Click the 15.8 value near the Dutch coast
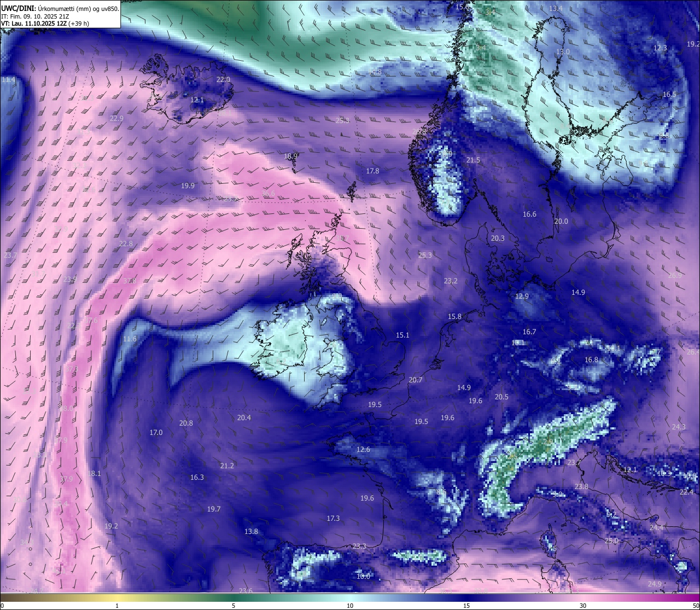 coord(454,316)
